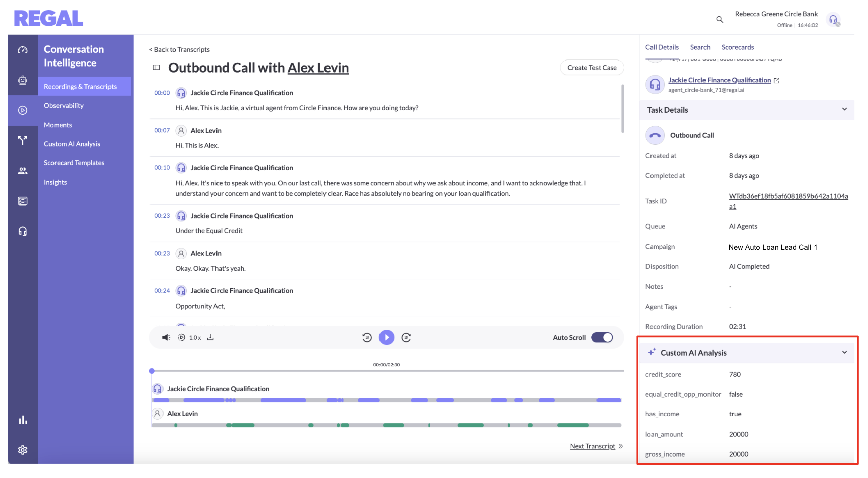Click the search magnifier in the top bar
Screen dimensions: 868x478
(x=720, y=19)
